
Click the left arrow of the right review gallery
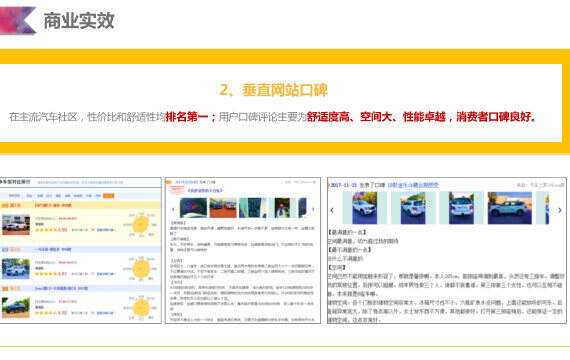pos(332,210)
